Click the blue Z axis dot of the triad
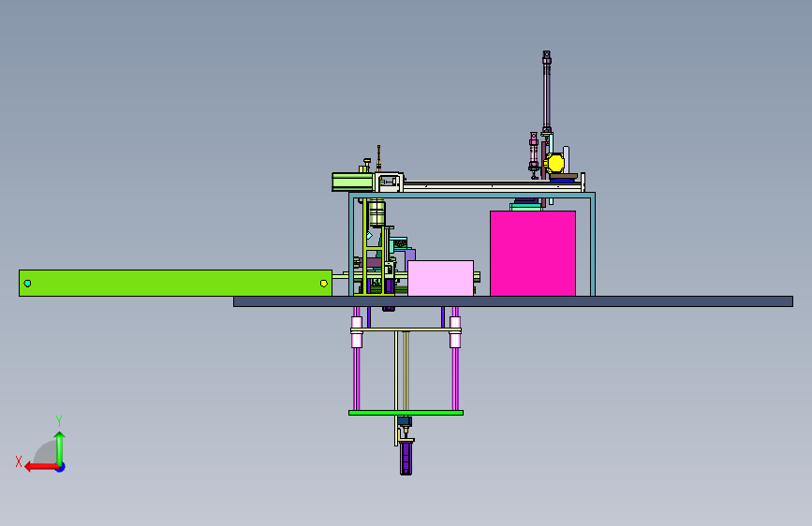 (x=61, y=467)
